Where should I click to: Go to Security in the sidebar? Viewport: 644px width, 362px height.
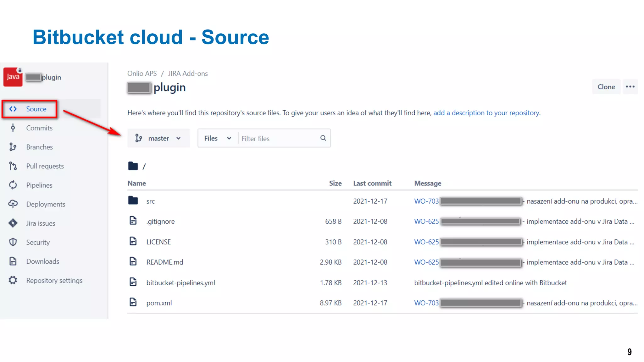38,243
